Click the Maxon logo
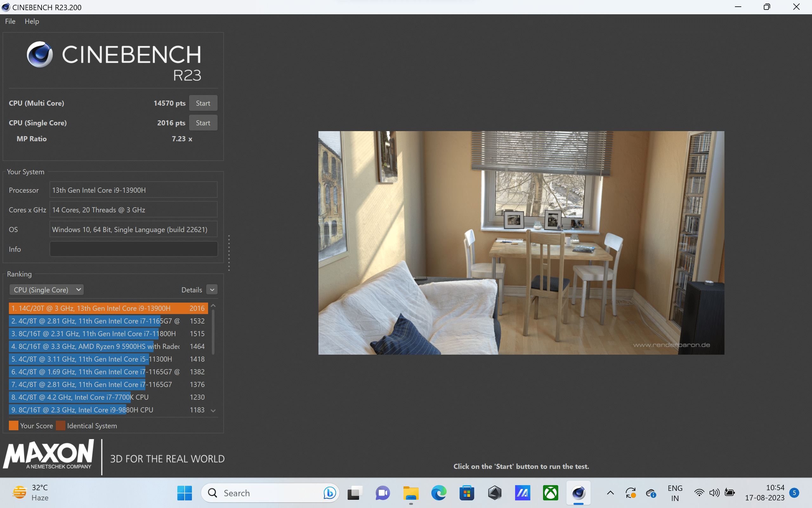The height and width of the screenshot is (508, 812). point(49,454)
